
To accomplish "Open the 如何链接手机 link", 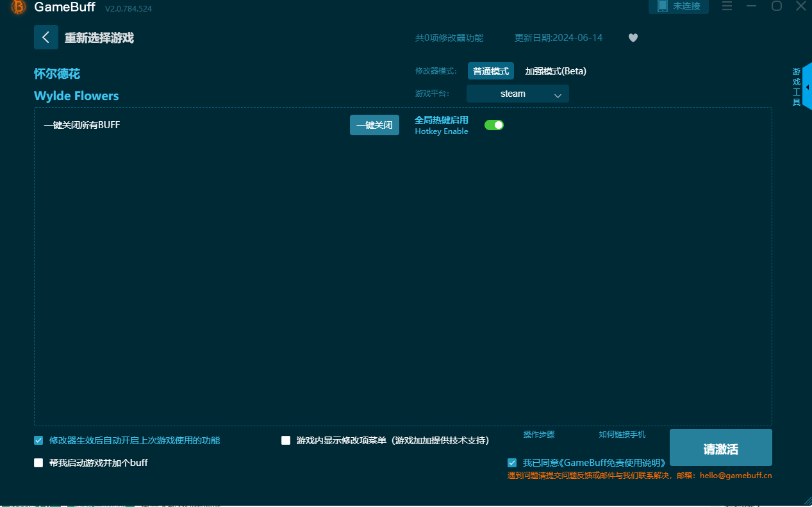I will (622, 435).
